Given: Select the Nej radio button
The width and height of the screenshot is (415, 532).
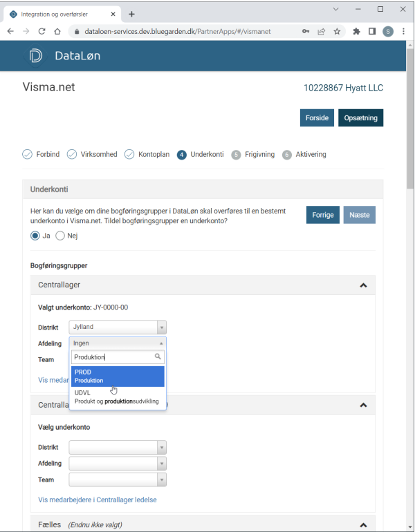Looking at the screenshot, I should pos(60,236).
